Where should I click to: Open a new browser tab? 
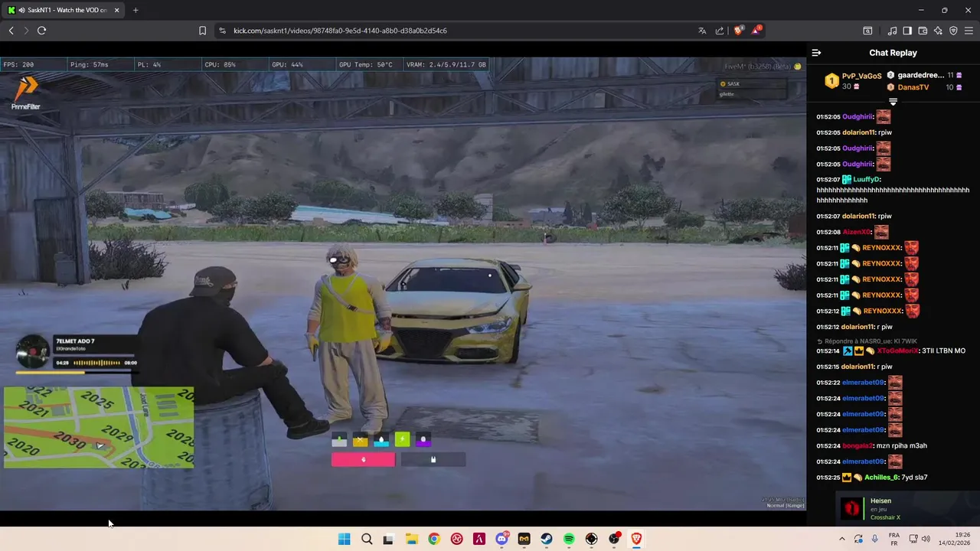136,10
